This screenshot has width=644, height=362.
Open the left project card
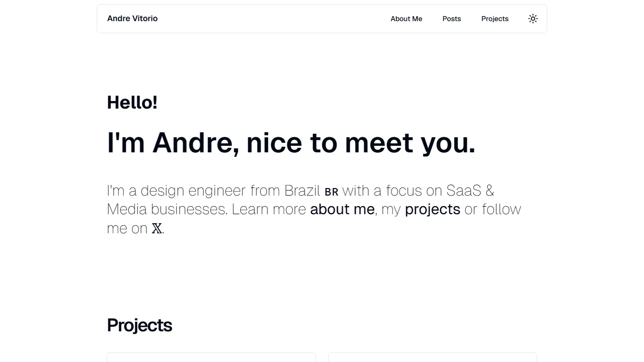[x=211, y=357]
